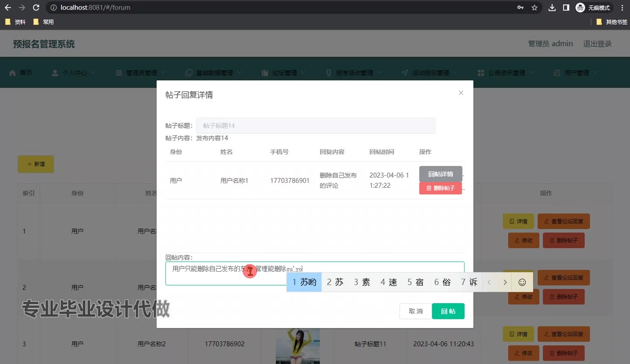Bookmark this page with the star icon

click(x=534, y=7)
